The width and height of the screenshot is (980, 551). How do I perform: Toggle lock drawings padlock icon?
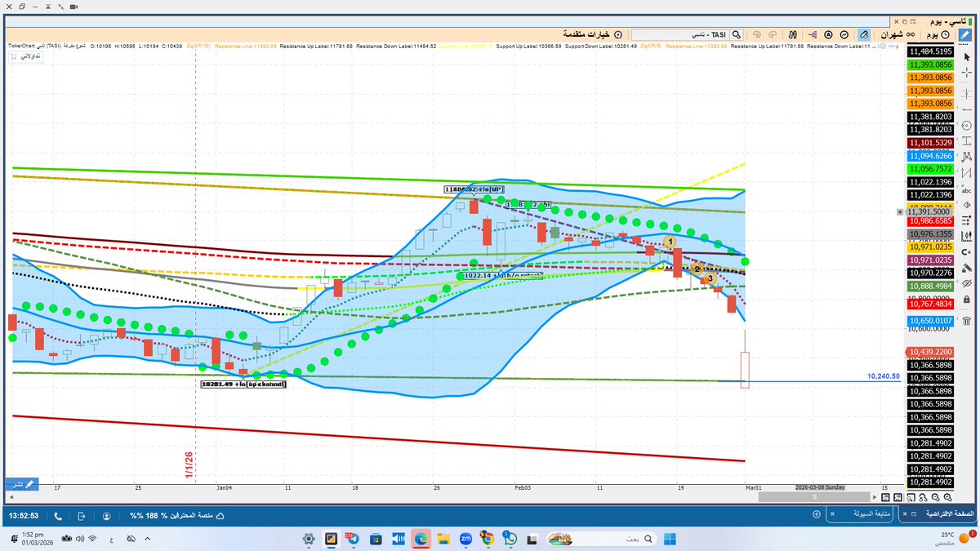pos(967,300)
